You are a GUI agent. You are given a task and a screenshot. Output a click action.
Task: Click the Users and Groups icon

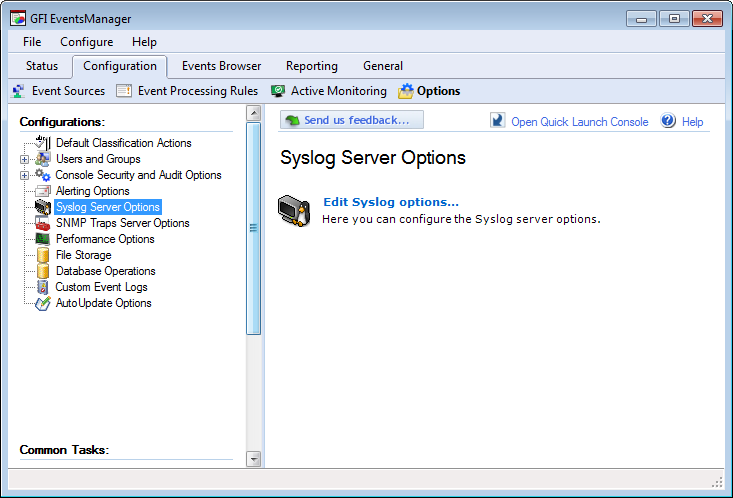pyautogui.click(x=43, y=159)
